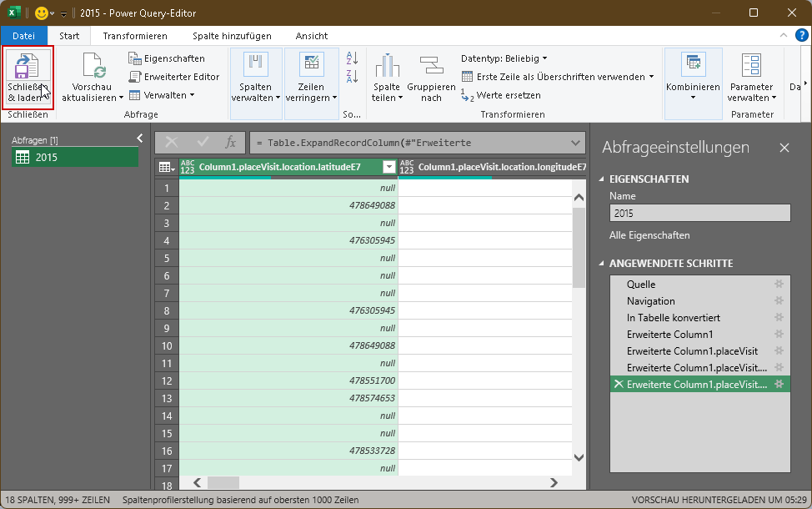Delete the selected Erweiterte Column1.placeVisit step

[x=618, y=384]
